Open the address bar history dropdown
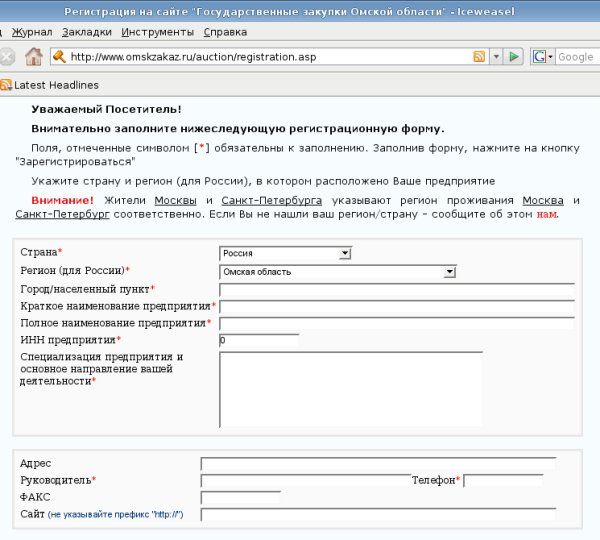The height and width of the screenshot is (540, 600). point(497,57)
